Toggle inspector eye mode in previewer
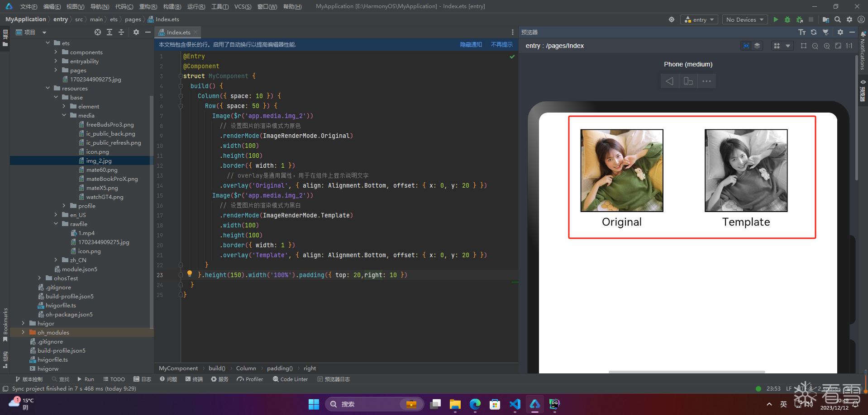 (746, 46)
